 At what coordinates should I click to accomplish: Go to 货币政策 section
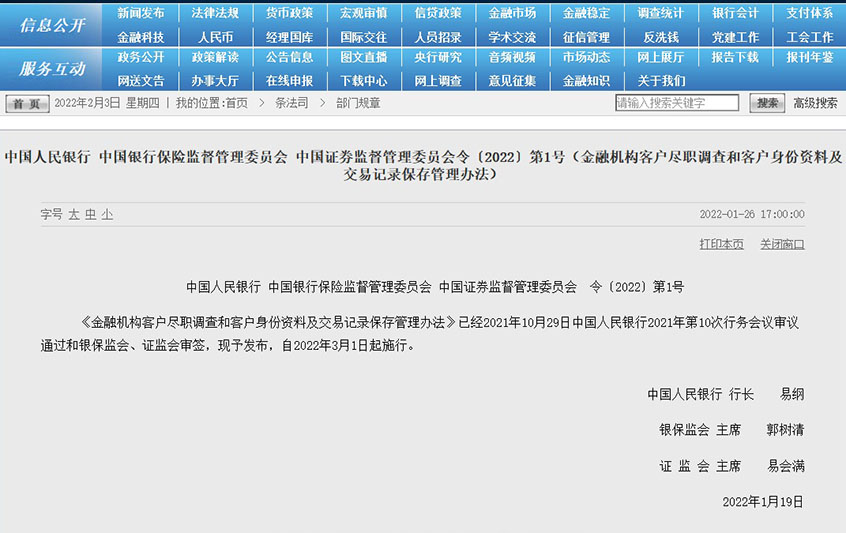(289, 13)
